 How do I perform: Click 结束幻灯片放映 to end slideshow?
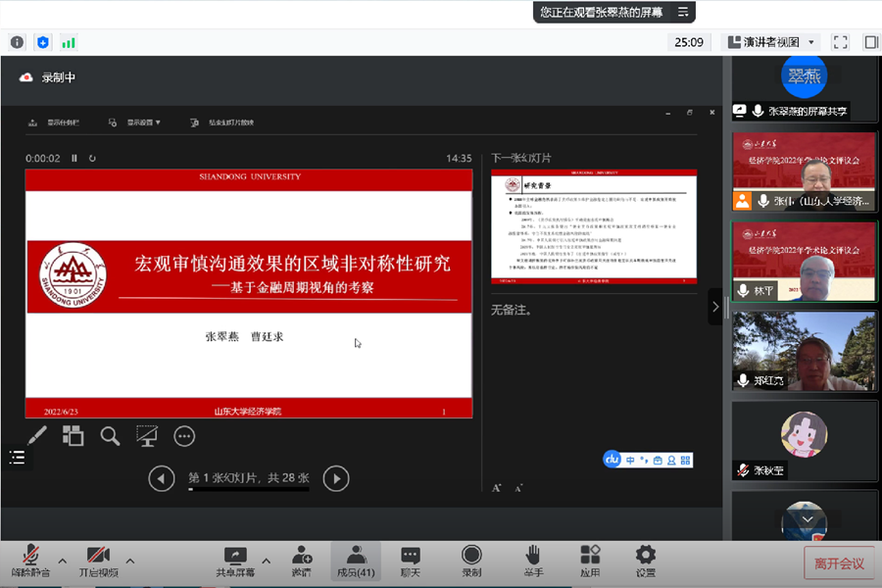tap(230, 122)
